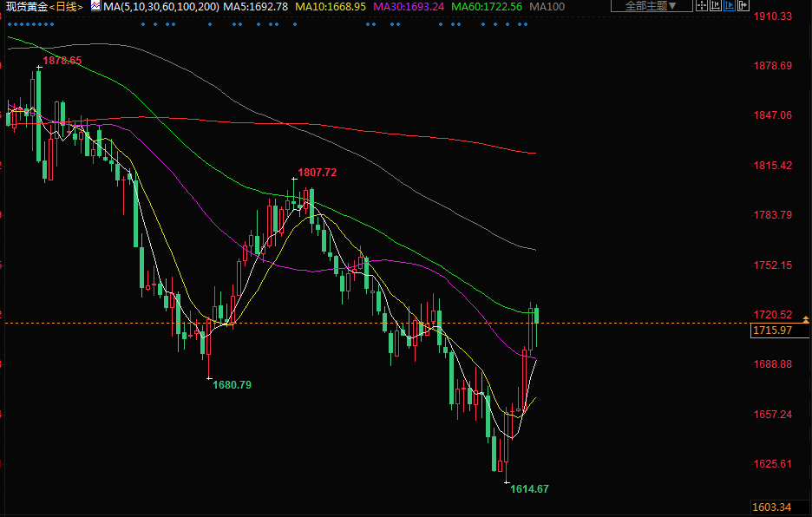The height and width of the screenshot is (517, 812).
Task: Click the magenta MA30 legend value
Action: tap(410, 6)
